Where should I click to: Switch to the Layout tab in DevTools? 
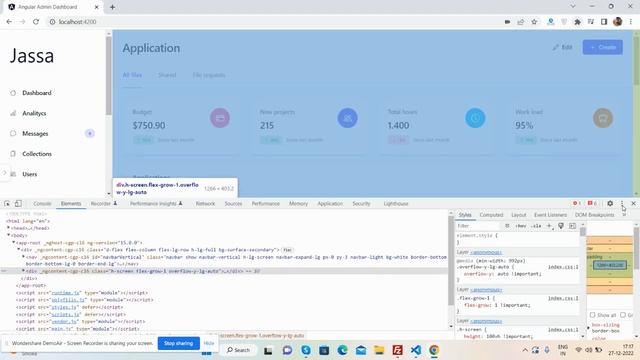tap(518, 215)
